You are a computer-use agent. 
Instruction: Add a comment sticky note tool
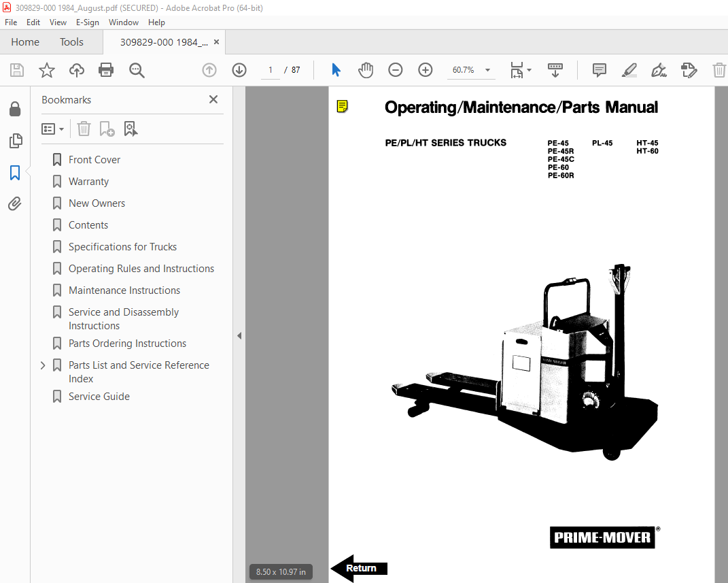coord(600,70)
